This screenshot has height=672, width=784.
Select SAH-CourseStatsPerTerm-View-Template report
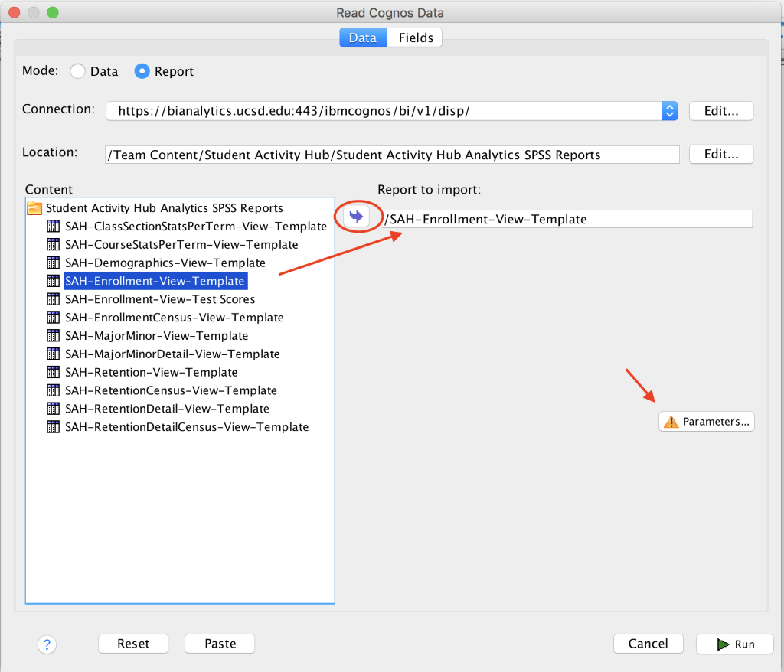(x=181, y=244)
